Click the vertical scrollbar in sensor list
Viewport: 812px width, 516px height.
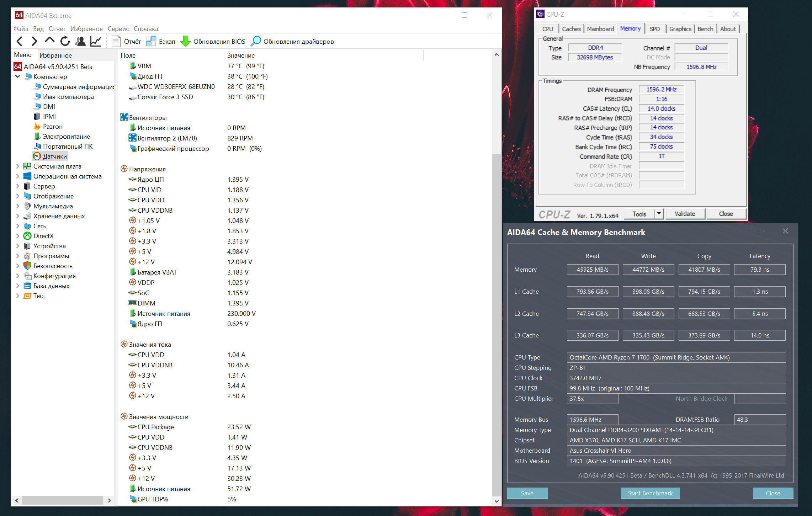point(496,320)
